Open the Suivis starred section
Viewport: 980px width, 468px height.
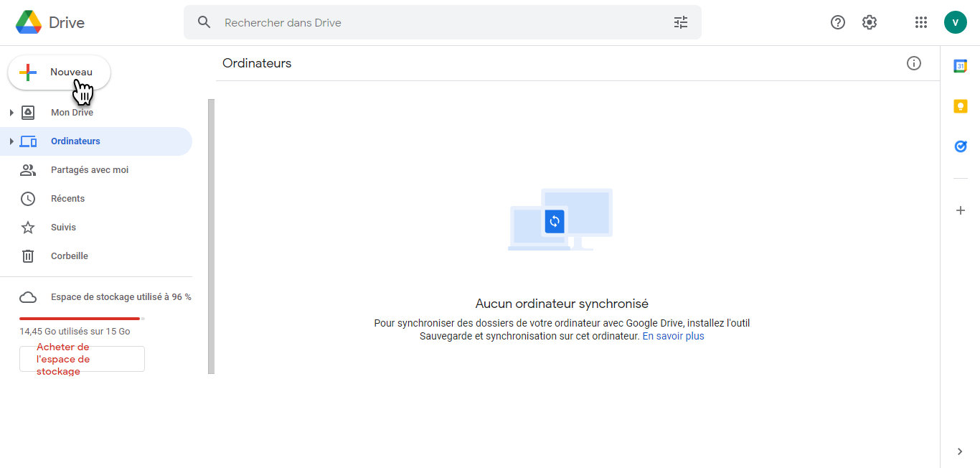[63, 228]
